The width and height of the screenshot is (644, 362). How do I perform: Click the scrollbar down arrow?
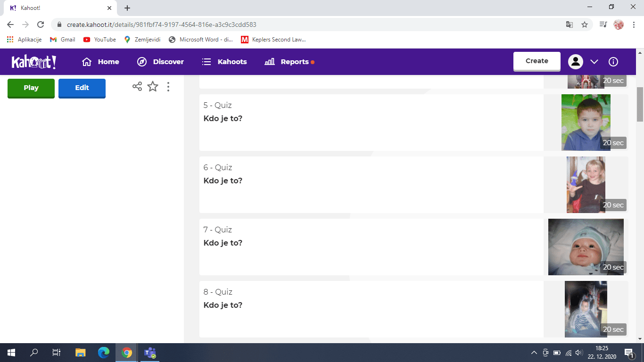click(640, 338)
